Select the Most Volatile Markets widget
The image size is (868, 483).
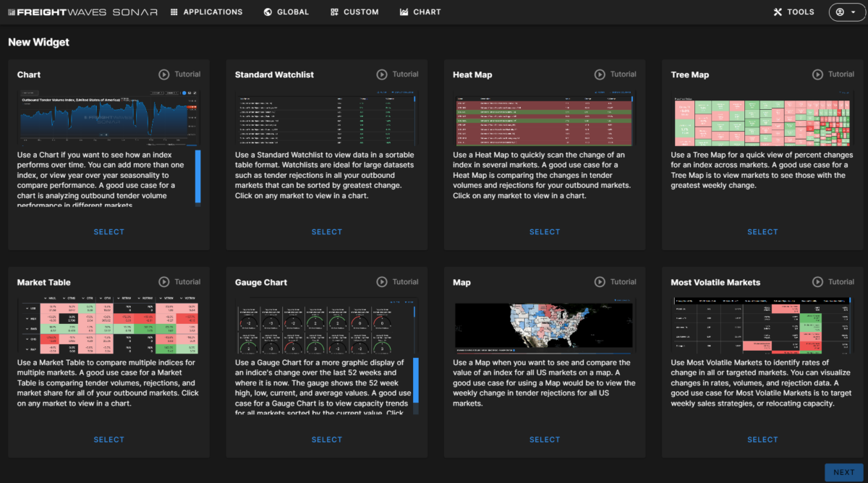click(762, 440)
